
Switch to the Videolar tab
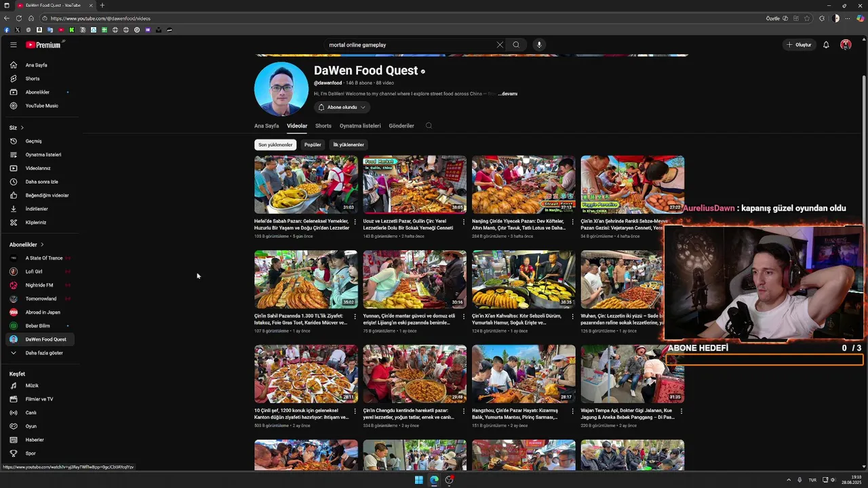[297, 125]
